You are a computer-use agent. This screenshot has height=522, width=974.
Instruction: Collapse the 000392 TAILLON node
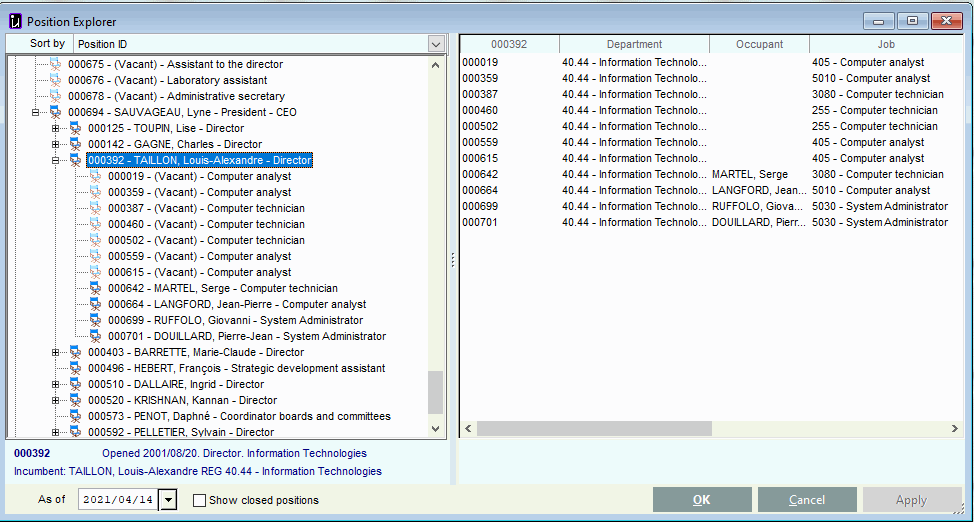click(55, 160)
